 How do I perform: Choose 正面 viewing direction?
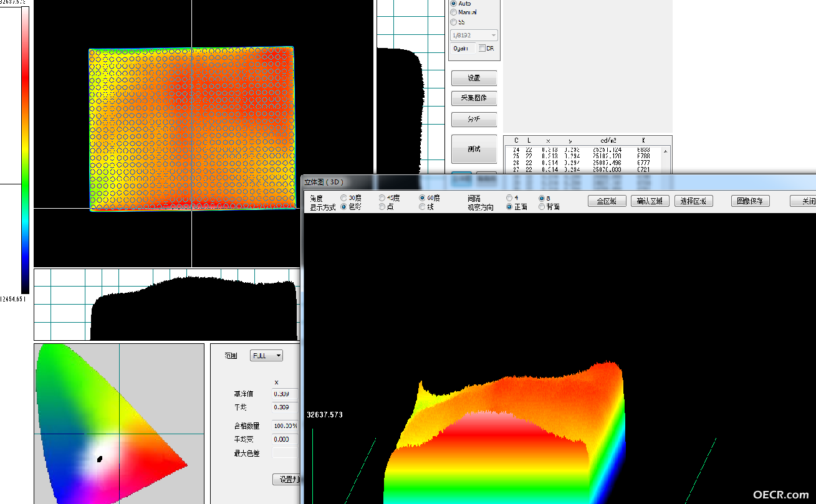tap(509, 207)
